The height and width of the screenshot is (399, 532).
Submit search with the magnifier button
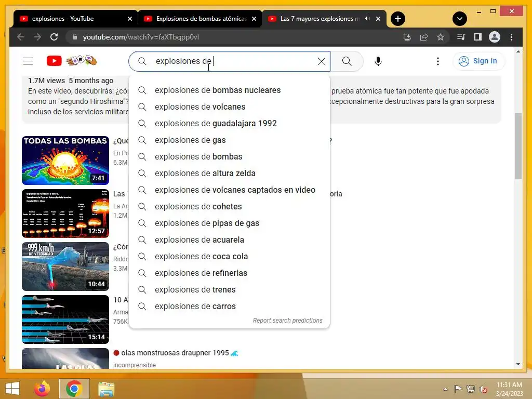tap(347, 61)
